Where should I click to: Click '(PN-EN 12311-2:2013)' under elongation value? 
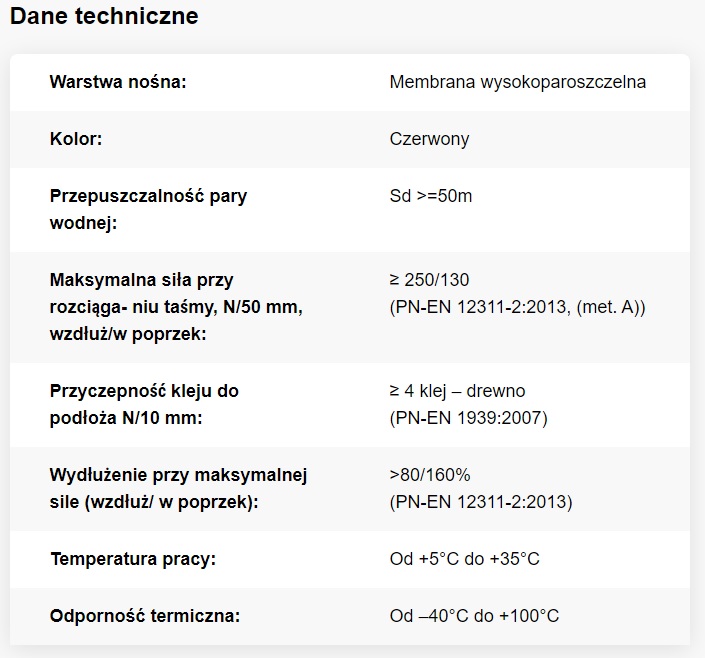[x=481, y=502]
